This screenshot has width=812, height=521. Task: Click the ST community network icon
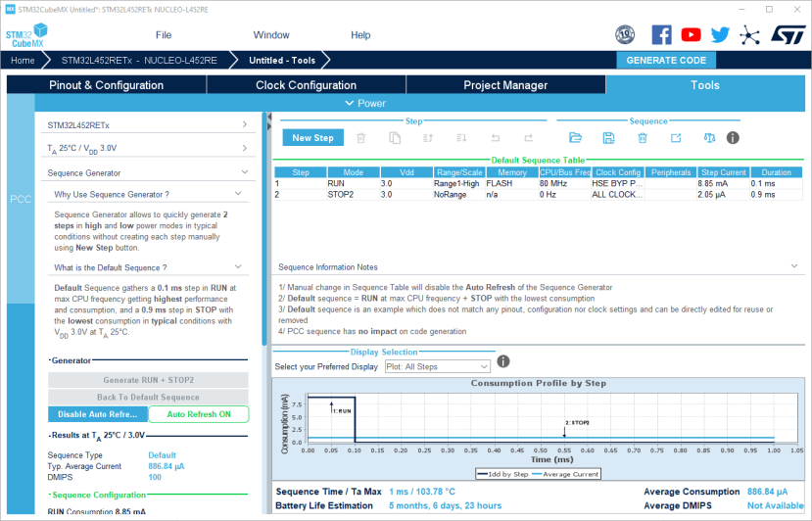click(x=749, y=34)
